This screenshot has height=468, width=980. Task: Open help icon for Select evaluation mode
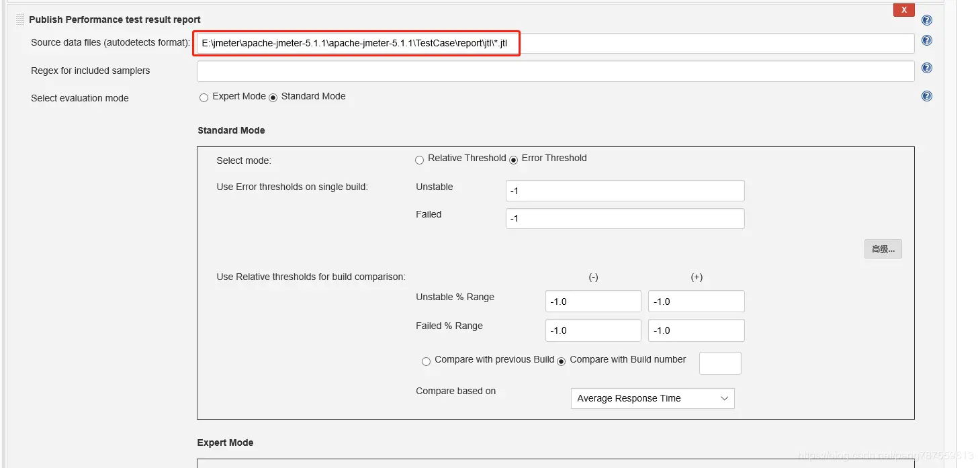coord(927,96)
